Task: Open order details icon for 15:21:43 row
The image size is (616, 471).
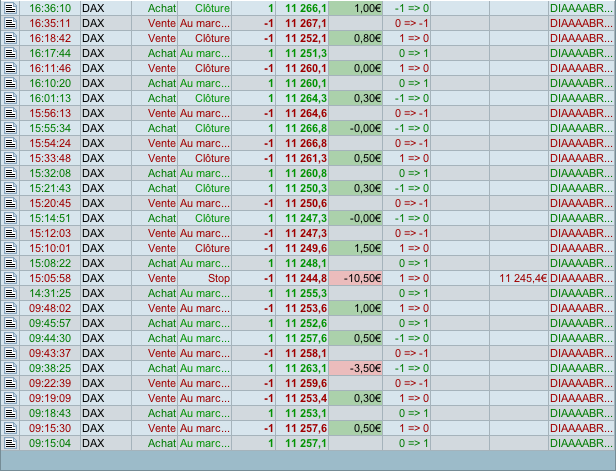Action: pos(11,188)
